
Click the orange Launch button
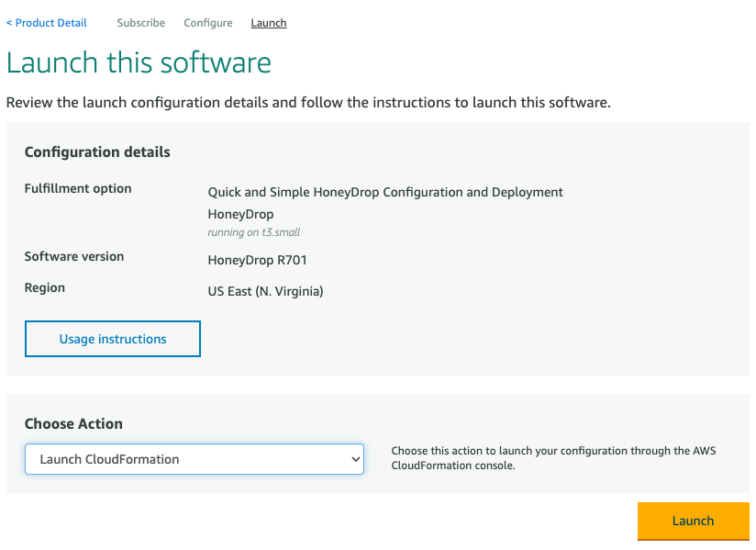coord(693,521)
